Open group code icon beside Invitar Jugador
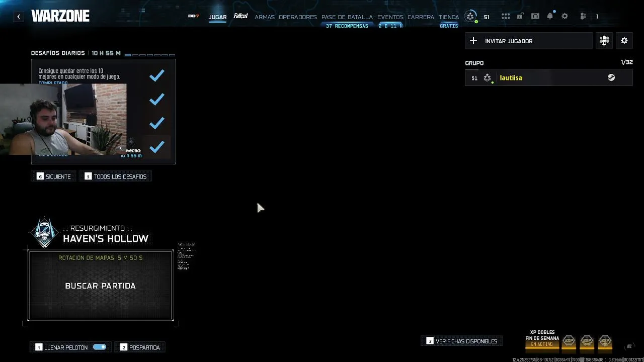The image size is (644, 362). [x=604, y=41]
